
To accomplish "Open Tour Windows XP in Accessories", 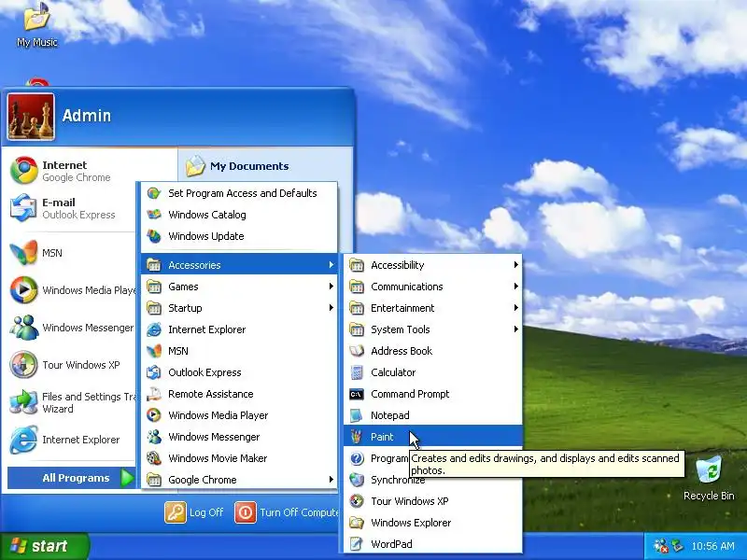I will 433,501.
